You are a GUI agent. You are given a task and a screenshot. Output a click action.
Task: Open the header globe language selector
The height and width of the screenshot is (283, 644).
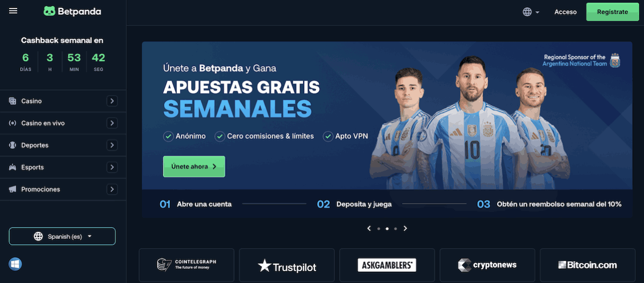tap(531, 12)
